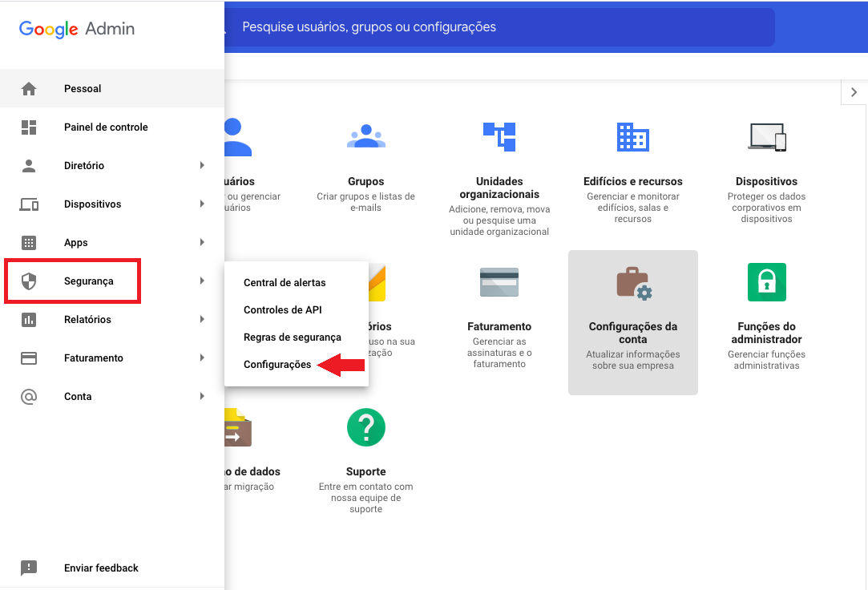The image size is (868, 590).
Task: Open the Suporte question mark icon
Action: tap(366, 427)
